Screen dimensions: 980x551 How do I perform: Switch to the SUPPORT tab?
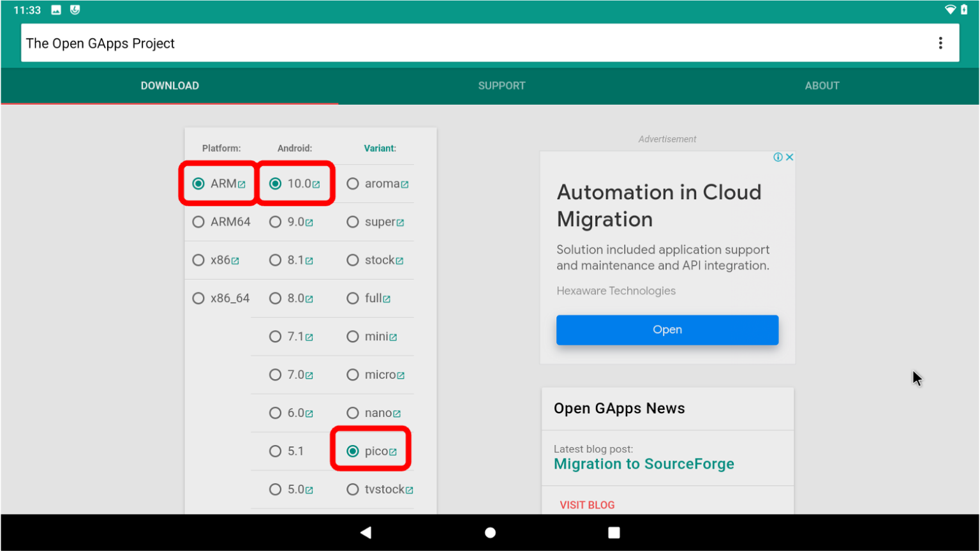501,86
